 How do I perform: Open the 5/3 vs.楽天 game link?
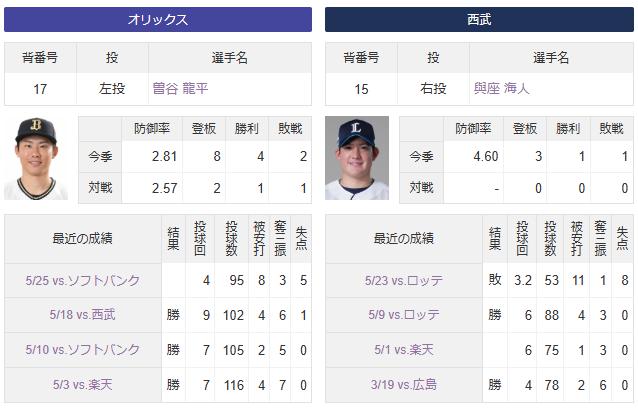click(82, 384)
